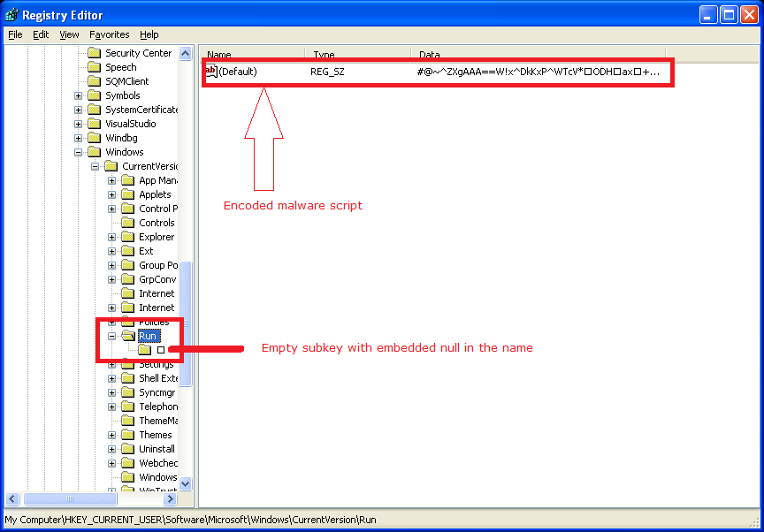Image resolution: width=764 pixels, height=532 pixels.
Task: Sort values by the Type column header
Action: tap(357, 55)
